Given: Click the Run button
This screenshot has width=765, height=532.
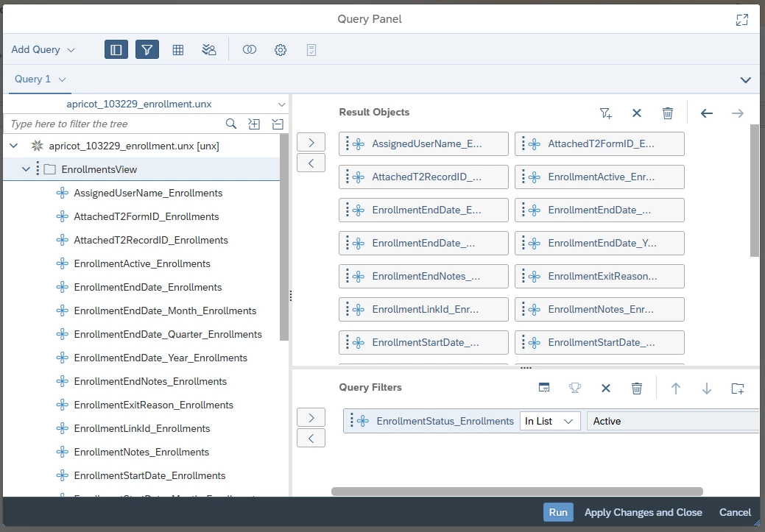Looking at the screenshot, I should tap(558, 512).
